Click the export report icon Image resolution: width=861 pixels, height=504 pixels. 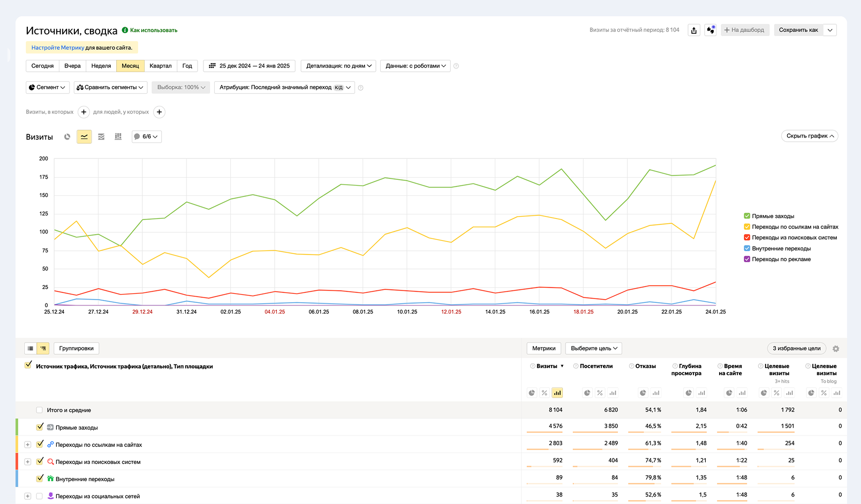pos(694,30)
